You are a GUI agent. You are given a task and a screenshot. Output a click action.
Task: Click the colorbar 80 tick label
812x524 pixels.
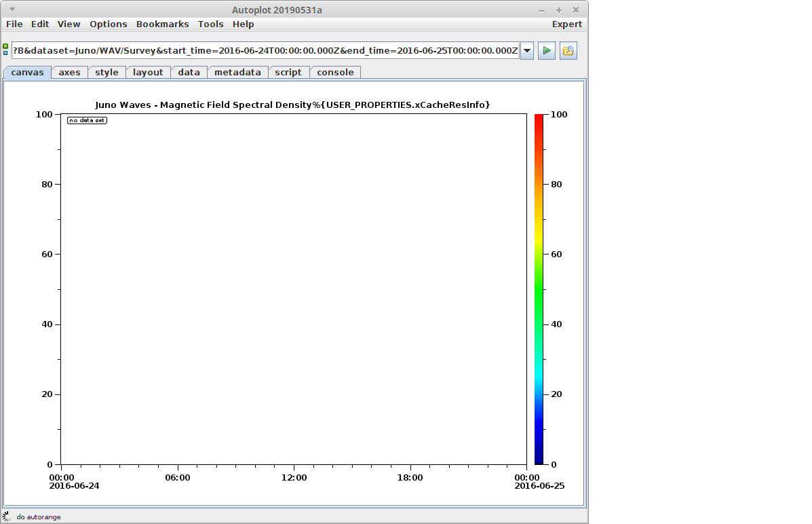pyautogui.click(x=556, y=184)
